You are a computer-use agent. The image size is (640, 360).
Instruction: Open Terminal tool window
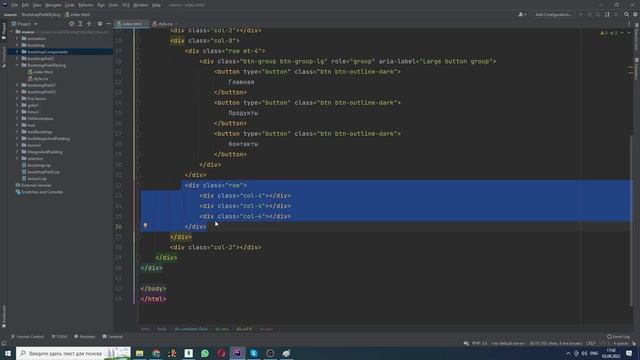113,337
